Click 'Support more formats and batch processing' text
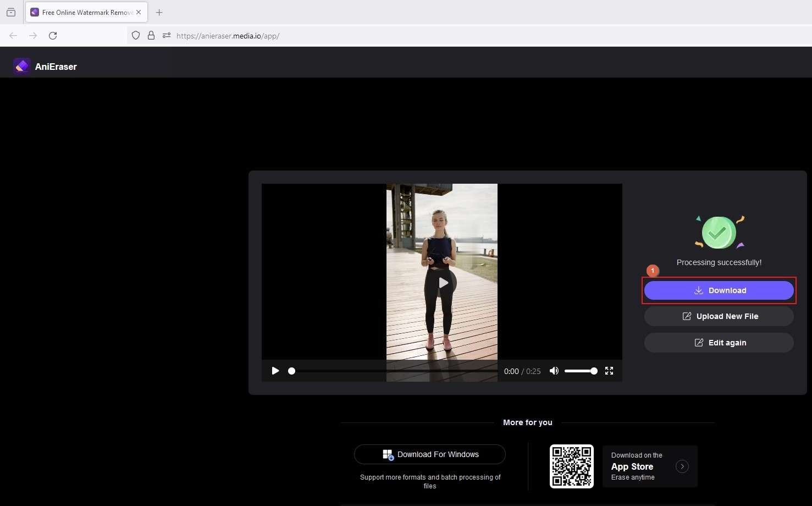The width and height of the screenshot is (812, 506). [x=430, y=481]
